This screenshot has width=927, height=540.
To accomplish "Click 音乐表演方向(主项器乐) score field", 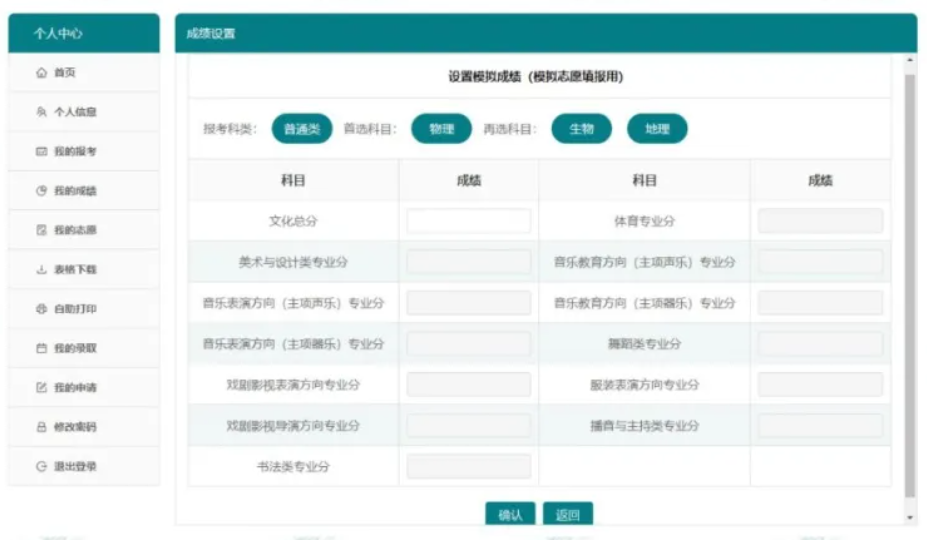I will (469, 344).
